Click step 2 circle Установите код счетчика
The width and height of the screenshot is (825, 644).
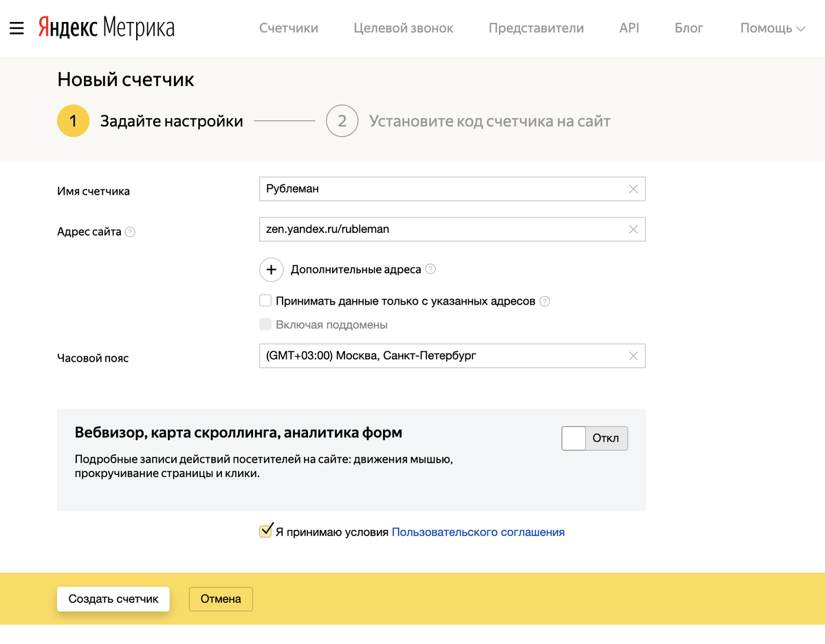point(342,122)
